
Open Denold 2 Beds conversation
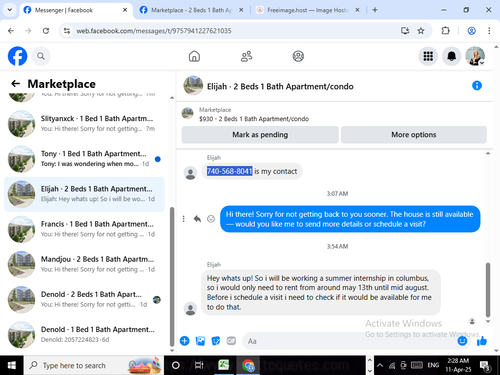84,300
